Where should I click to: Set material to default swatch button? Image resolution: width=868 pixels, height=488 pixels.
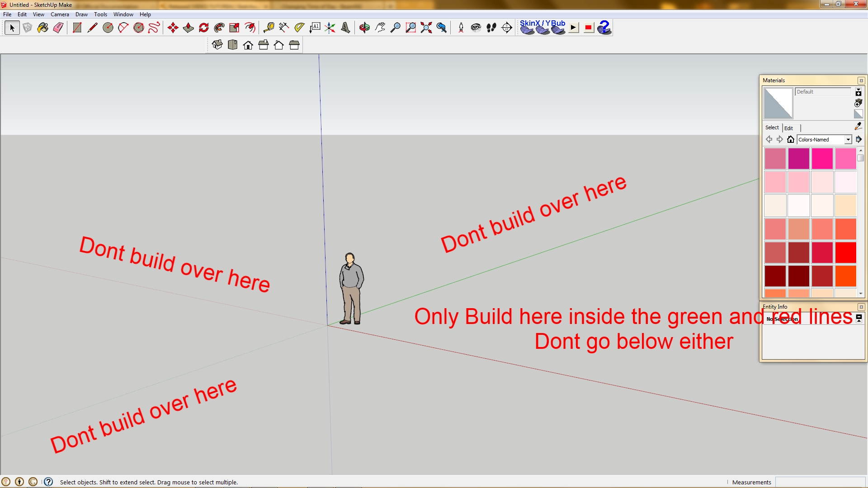point(858,114)
